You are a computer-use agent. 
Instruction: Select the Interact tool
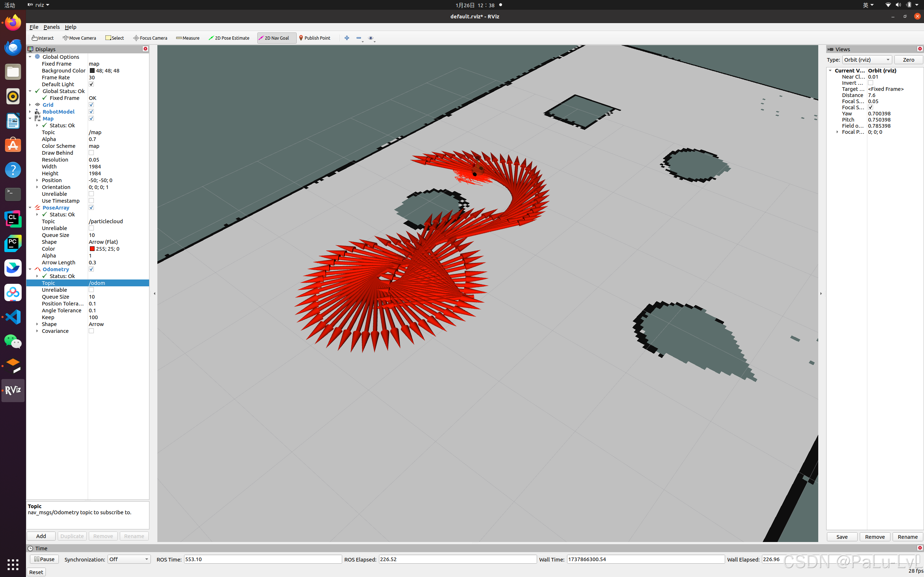coord(43,38)
